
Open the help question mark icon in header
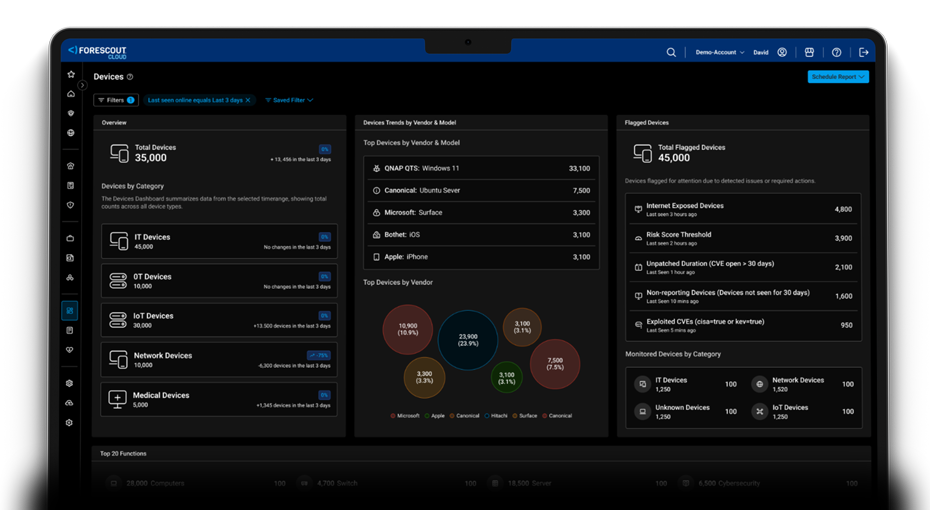pos(836,52)
